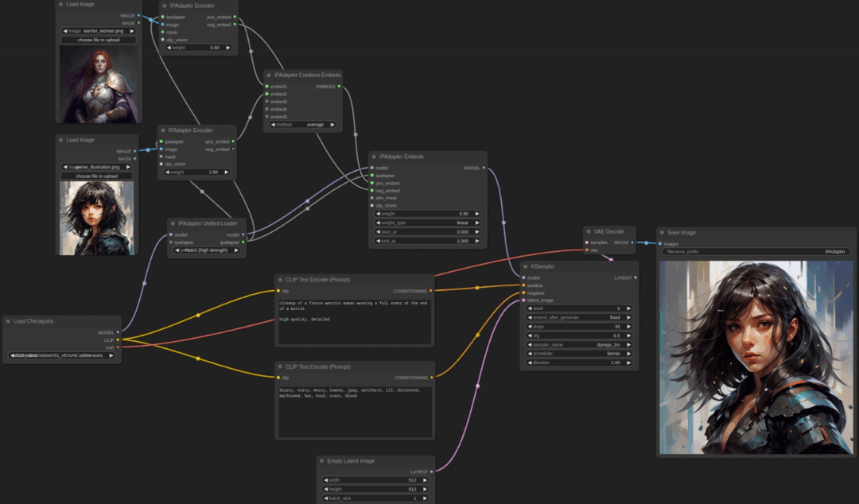The height and width of the screenshot is (504, 859).
Task: Click the EMBEDS output port on IPAdapter Combine Embeds
Action: pos(339,87)
